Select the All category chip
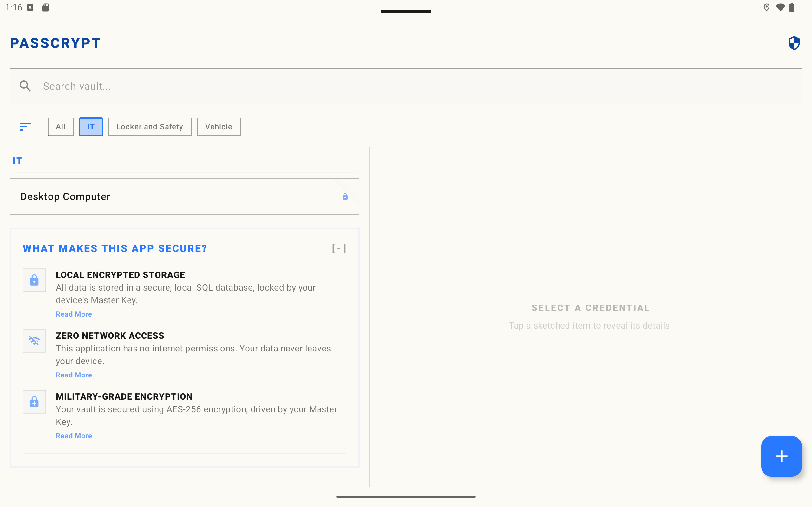Viewport: 812px width, 507px height. click(x=60, y=127)
